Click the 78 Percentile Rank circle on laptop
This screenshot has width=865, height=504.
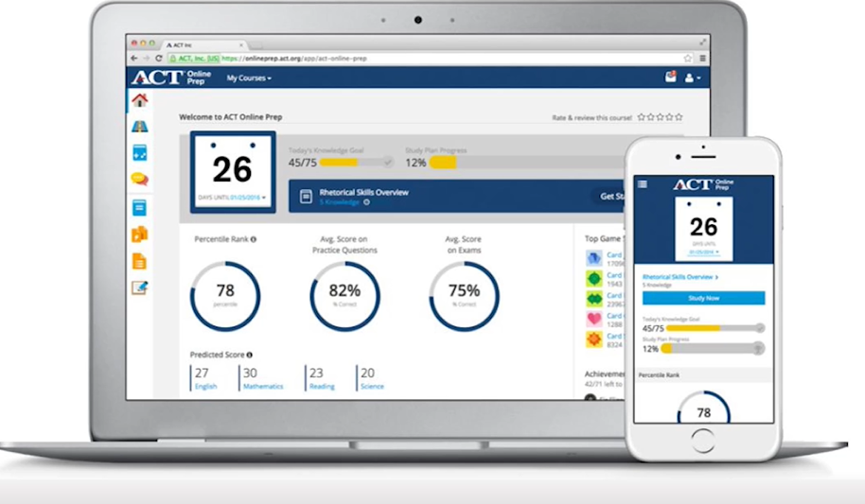(x=225, y=296)
